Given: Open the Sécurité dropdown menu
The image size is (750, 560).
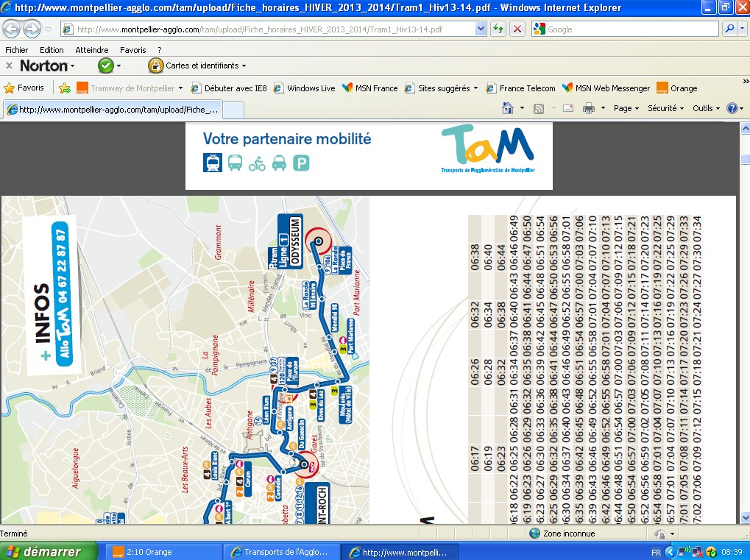Looking at the screenshot, I should pos(665,108).
